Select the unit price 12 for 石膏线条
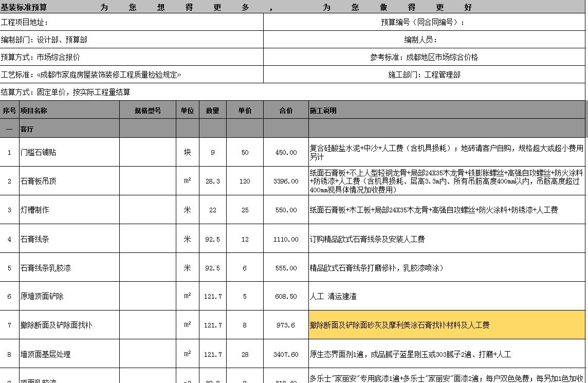The image size is (588, 383). [x=245, y=240]
